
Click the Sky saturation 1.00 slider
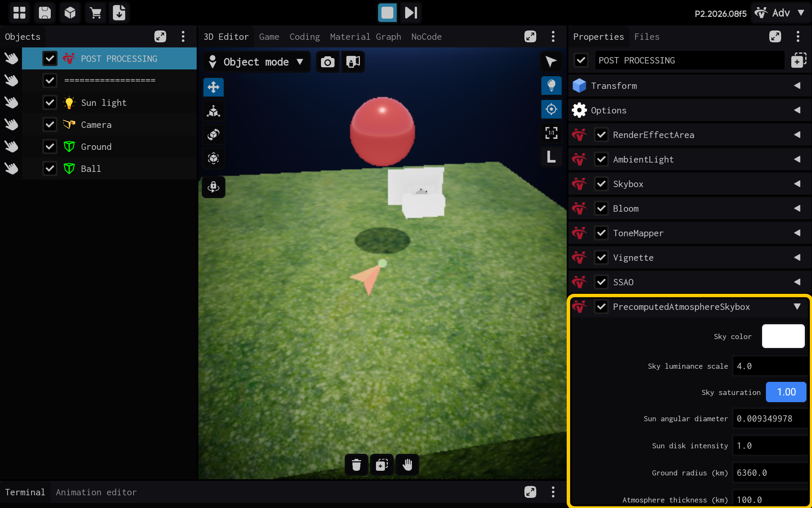click(x=786, y=392)
